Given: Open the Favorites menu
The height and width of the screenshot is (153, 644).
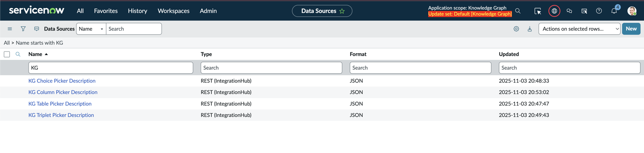Looking at the screenshot, I should click(106, 11).
